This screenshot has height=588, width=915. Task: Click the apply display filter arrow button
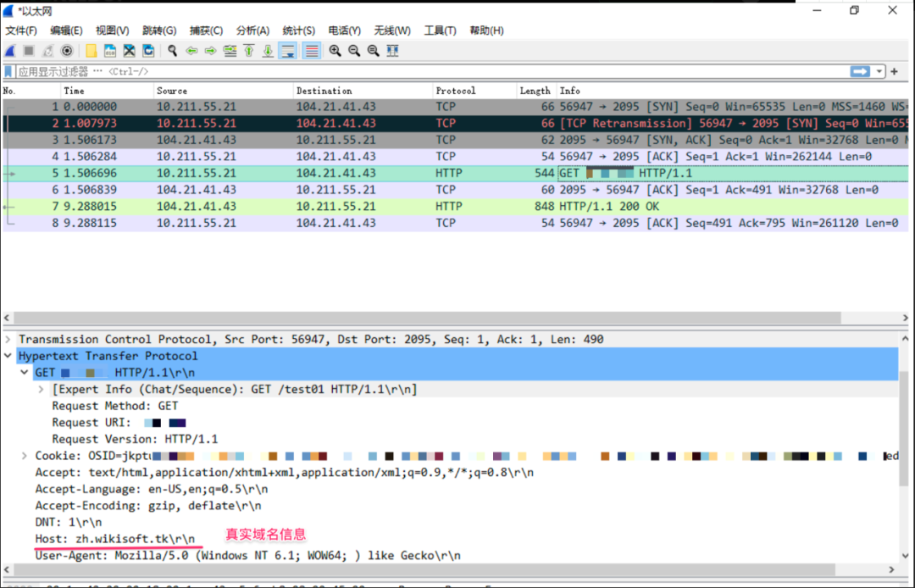(x=861, y=72)
